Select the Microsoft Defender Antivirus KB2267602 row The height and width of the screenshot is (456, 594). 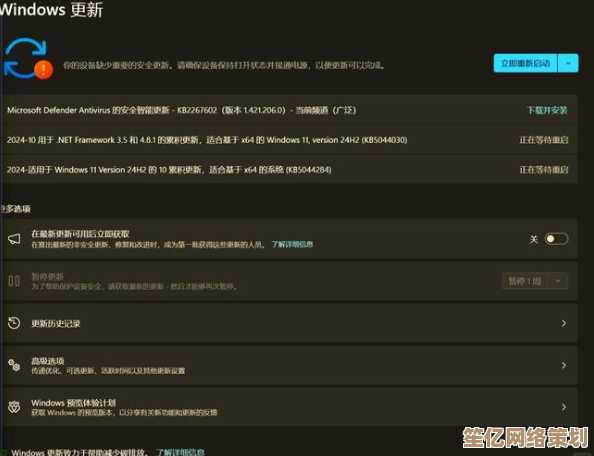pyautogui.click(x=289, y=110)
